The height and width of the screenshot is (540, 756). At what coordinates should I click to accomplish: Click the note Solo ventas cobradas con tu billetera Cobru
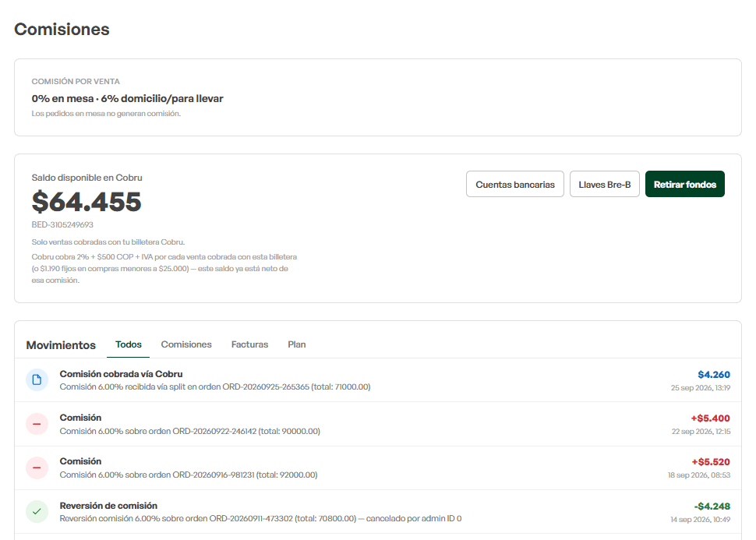pos(108,242)
